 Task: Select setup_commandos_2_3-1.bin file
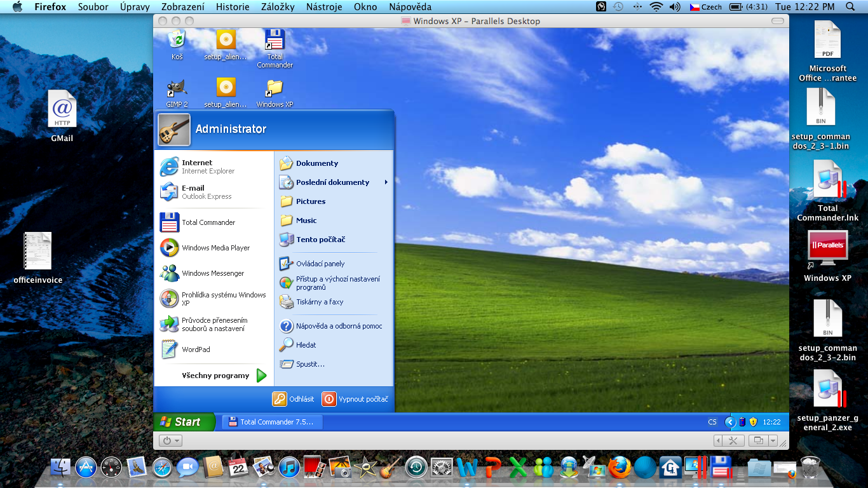pyautogui.click(x=821, y=119)
